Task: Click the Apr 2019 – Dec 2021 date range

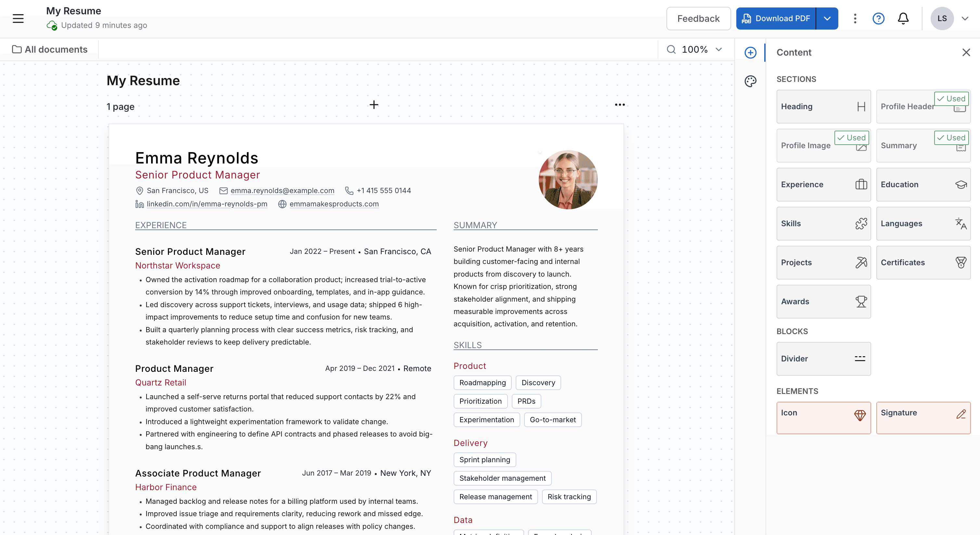Action: click(359, 369)
